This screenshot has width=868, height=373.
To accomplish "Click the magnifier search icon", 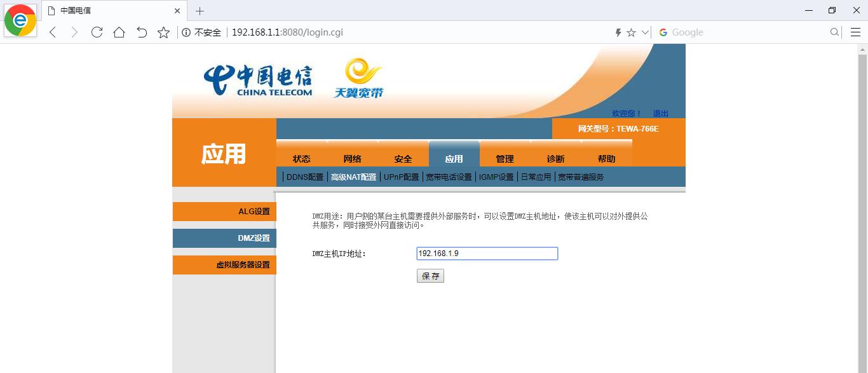I will [833, 32].
